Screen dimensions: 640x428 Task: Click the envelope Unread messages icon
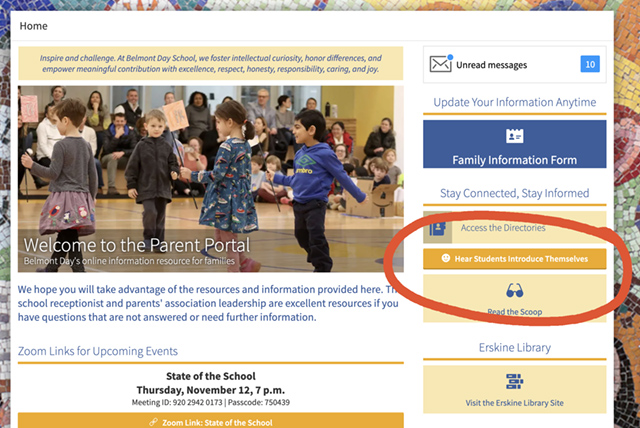click(441, 65)
